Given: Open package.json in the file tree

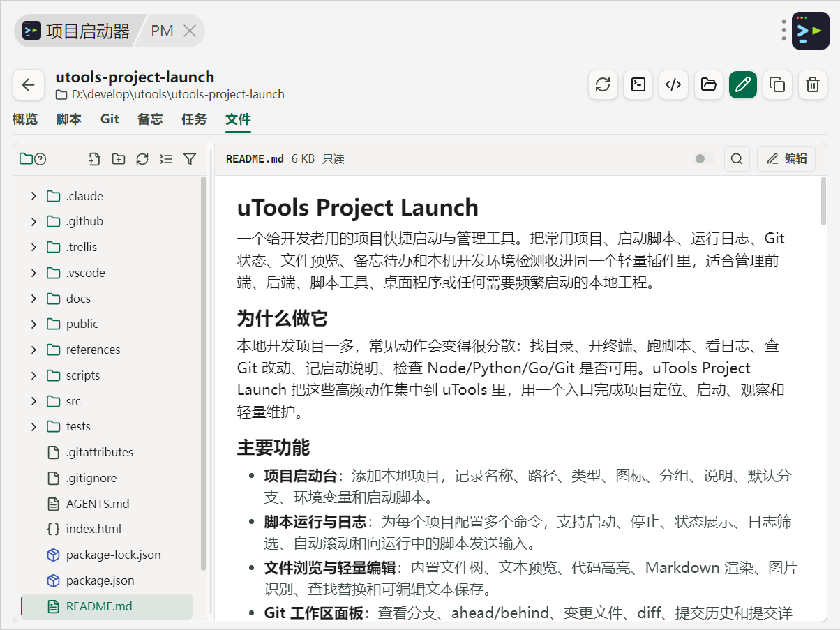Looking at the screenshot, I should coord(107,580).
